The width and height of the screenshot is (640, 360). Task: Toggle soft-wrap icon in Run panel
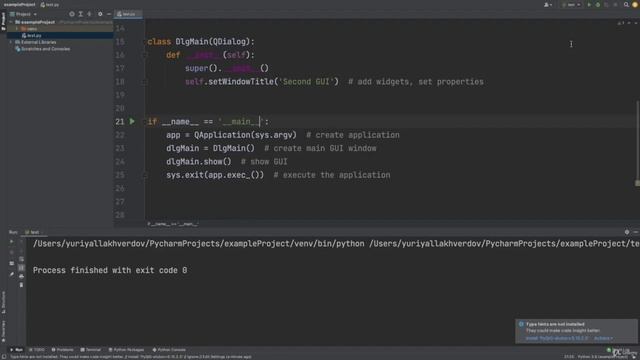[x=21, y=259]
